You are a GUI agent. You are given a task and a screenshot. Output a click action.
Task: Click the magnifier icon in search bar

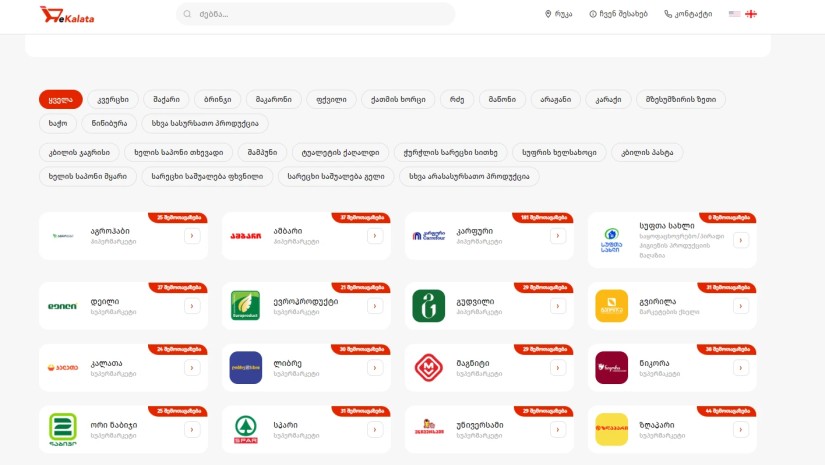pos(187,14)
